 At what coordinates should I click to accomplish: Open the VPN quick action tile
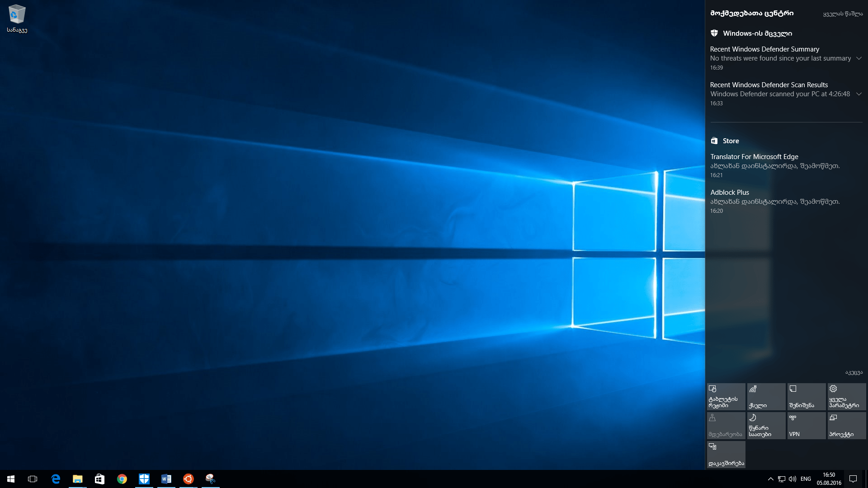click(807, 425)
